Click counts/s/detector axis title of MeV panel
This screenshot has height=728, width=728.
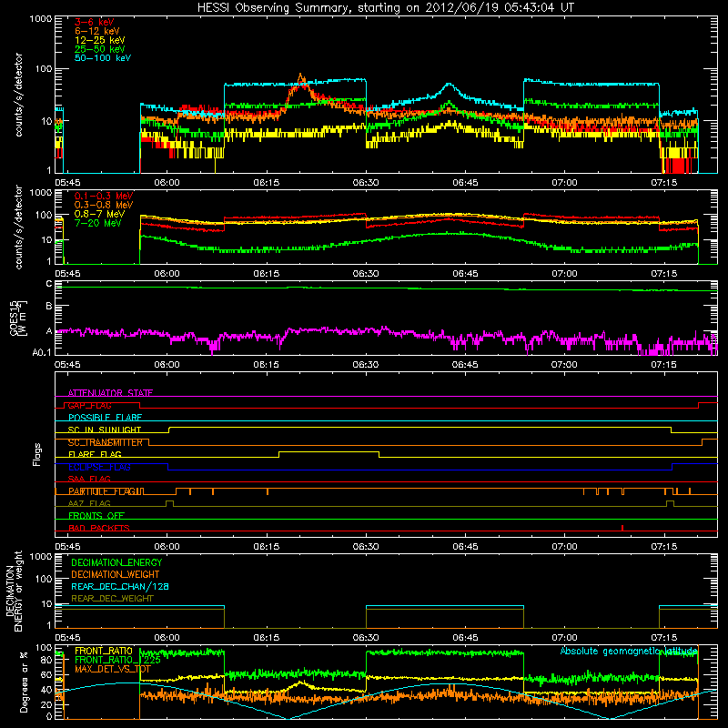click(18, 227)
